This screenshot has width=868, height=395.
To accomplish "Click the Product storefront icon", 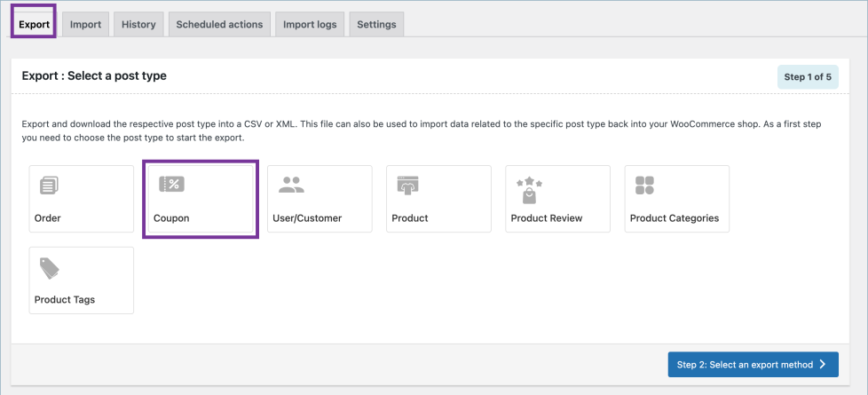I will click(x=407, y=186).
